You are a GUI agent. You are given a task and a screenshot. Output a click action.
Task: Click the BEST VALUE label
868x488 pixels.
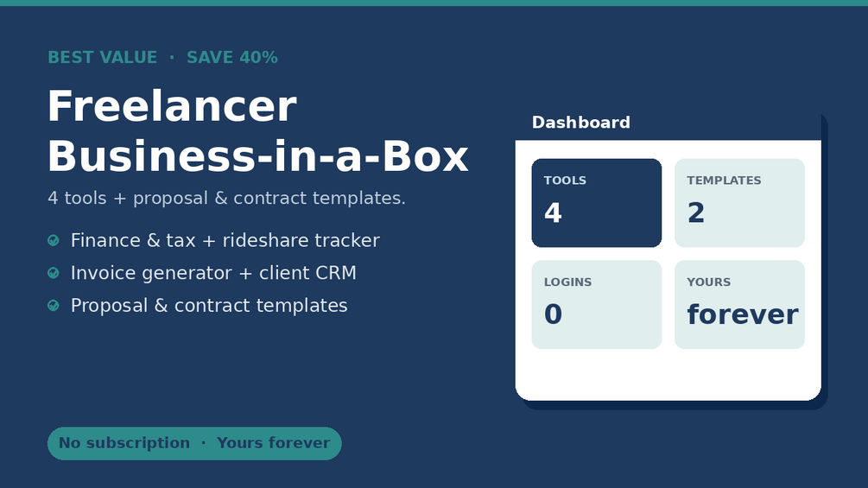[x=103, y=58]
